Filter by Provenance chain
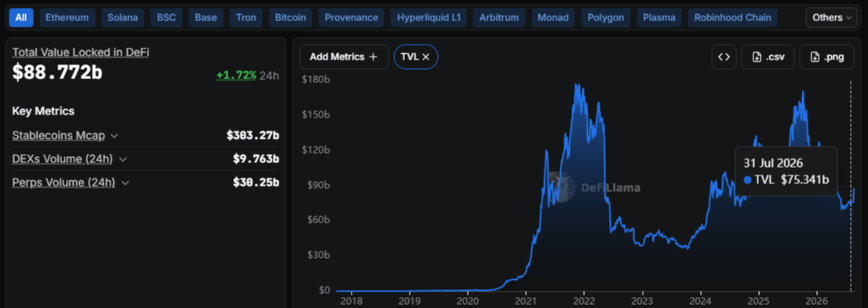This screenshot has height=308, width=868. (352, 18)
